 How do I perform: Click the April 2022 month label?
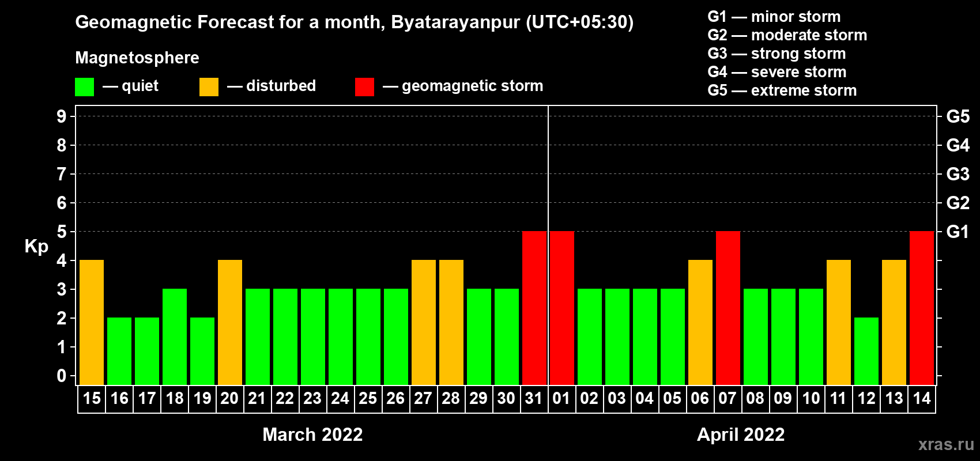point(741,434)
